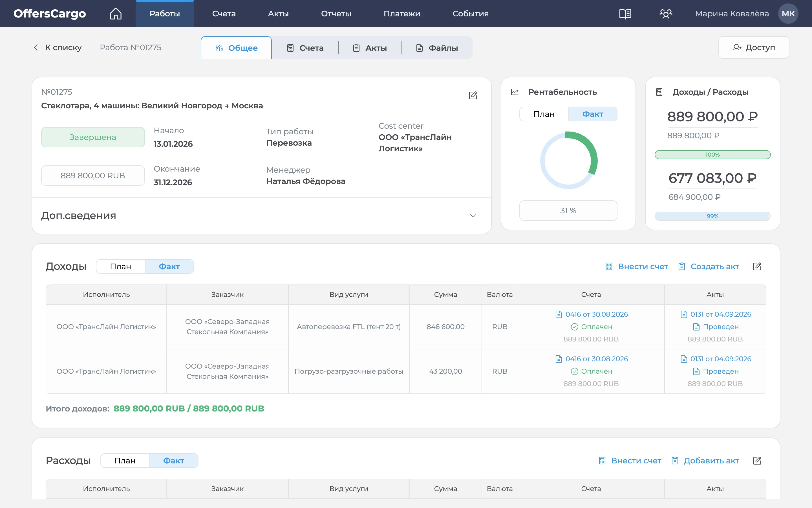Screen dimensions: 812x508
Task: Click the 100% income progress bar
Action: pyautogui.click(x=712, y=155)
